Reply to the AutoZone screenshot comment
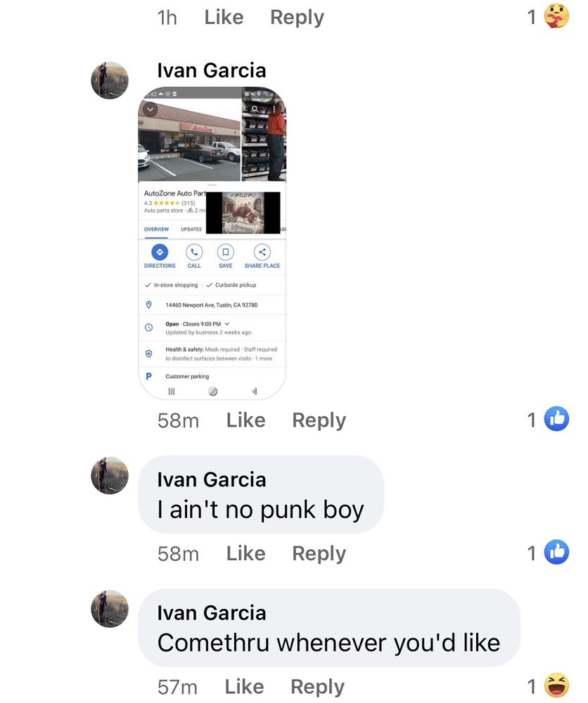 point(319,420)
